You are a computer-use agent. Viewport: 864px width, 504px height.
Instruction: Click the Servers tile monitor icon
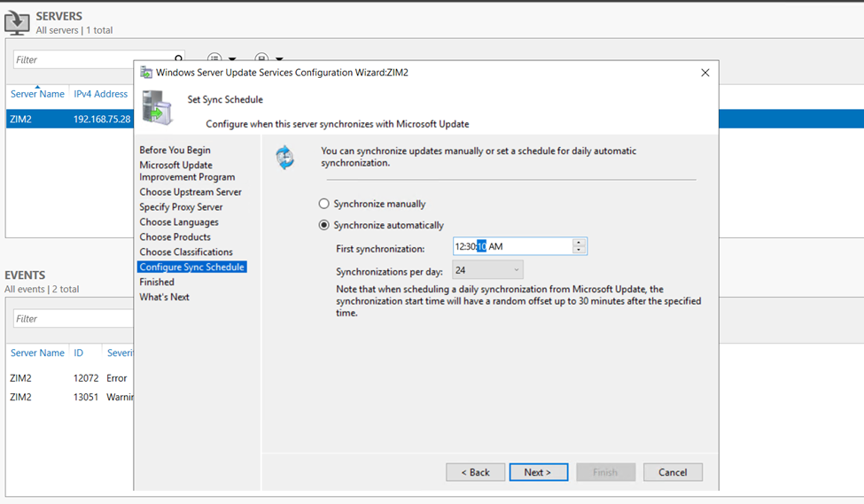point(17,23)
